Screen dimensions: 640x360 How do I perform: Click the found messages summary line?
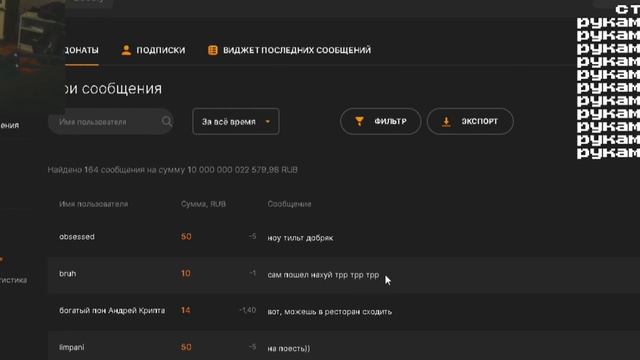pos(173,170)
